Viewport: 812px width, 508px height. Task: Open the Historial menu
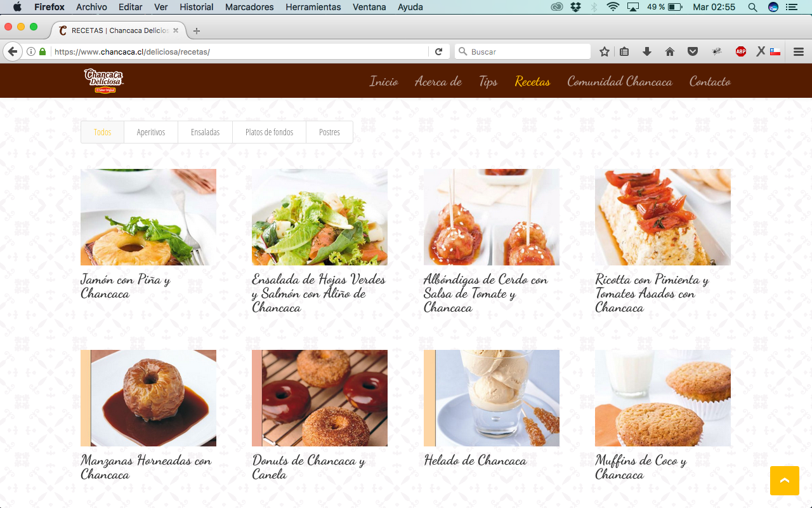[x=196, y=7]
